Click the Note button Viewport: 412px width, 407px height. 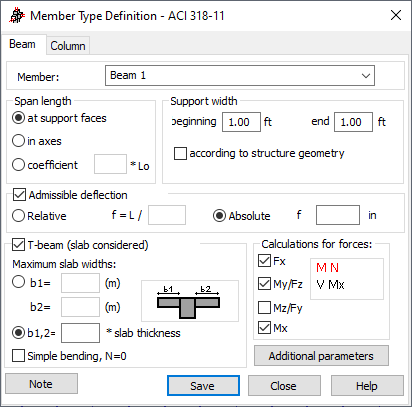pos(41,384)
